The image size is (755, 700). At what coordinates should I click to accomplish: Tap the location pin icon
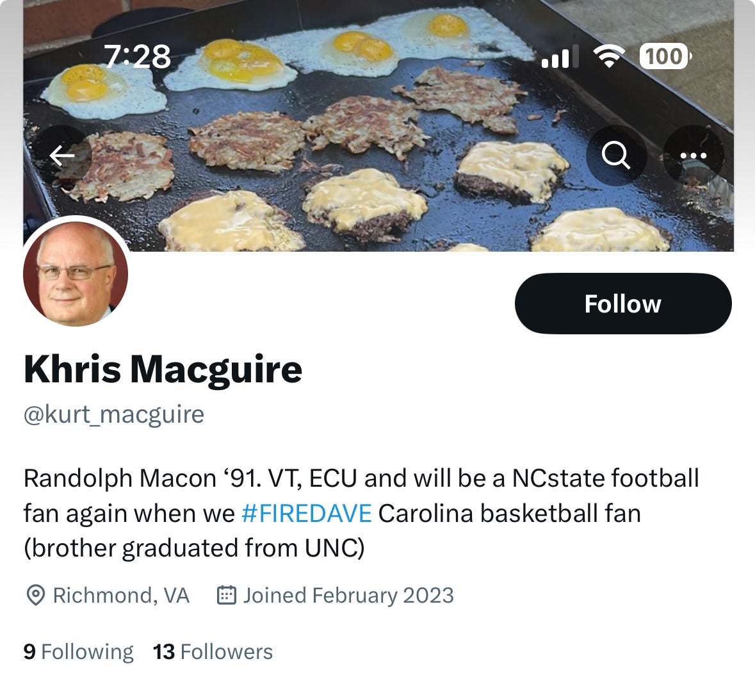coord(35,596)
